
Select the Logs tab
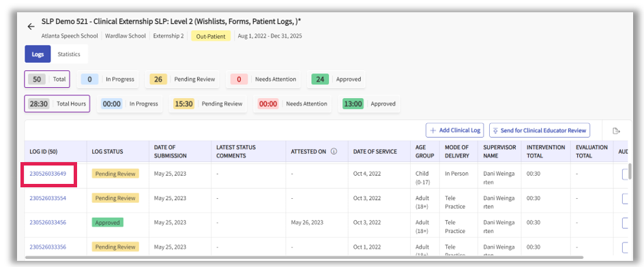(x=38, y=54)
